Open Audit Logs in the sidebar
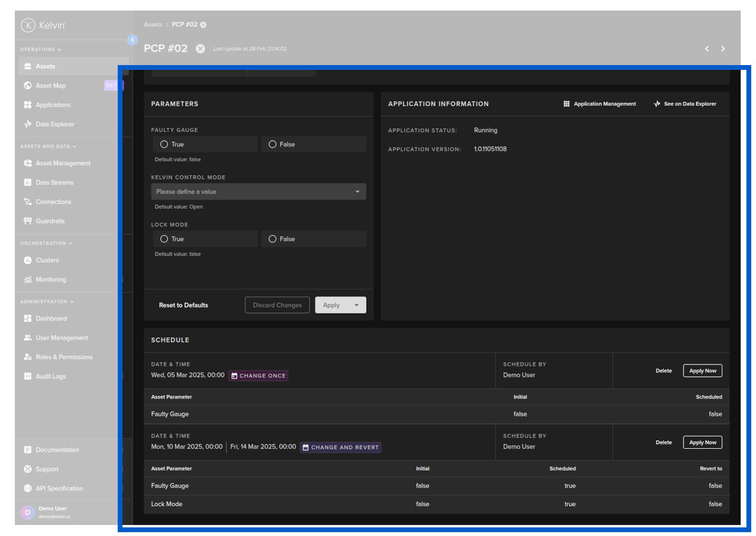The image size is (756, 536). [50, 377]
